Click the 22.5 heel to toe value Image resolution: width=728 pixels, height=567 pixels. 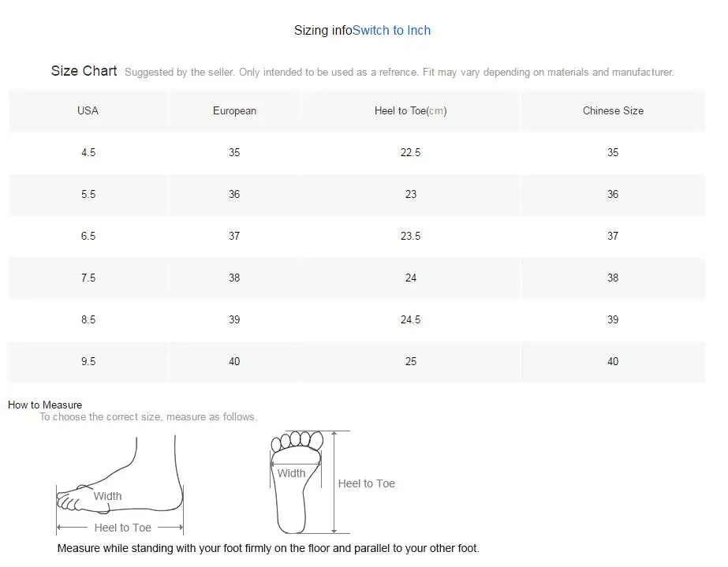(410, 152)
